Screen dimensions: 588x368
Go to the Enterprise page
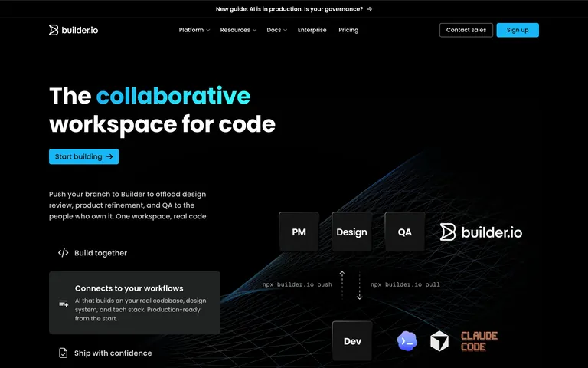[312, 30]
